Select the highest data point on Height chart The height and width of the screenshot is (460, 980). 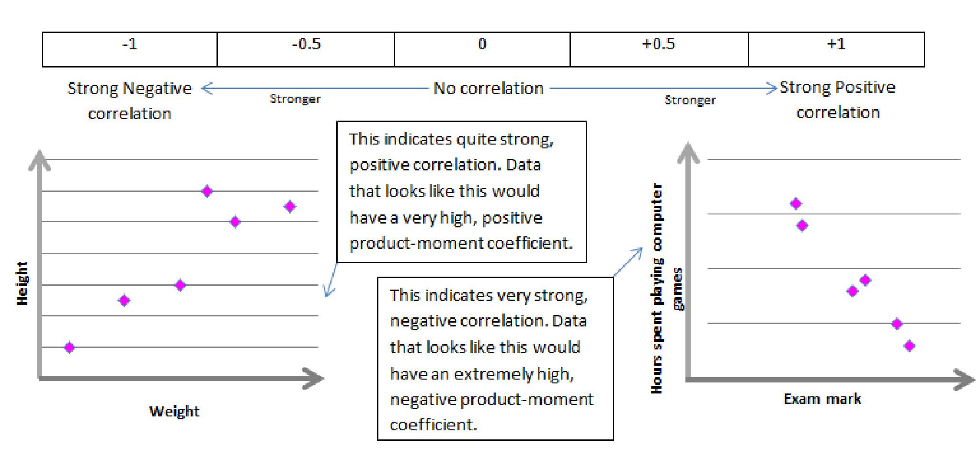tap(207, 191)
